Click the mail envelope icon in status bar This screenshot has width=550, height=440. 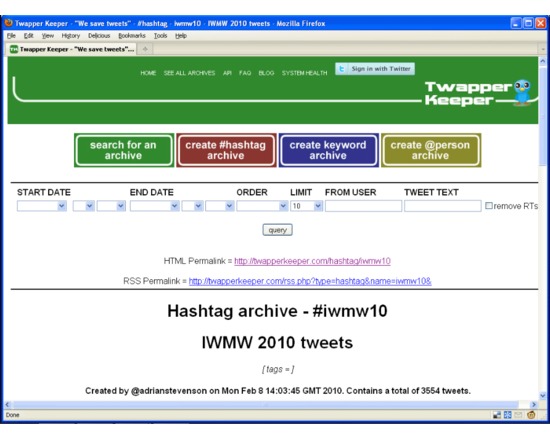518,415
